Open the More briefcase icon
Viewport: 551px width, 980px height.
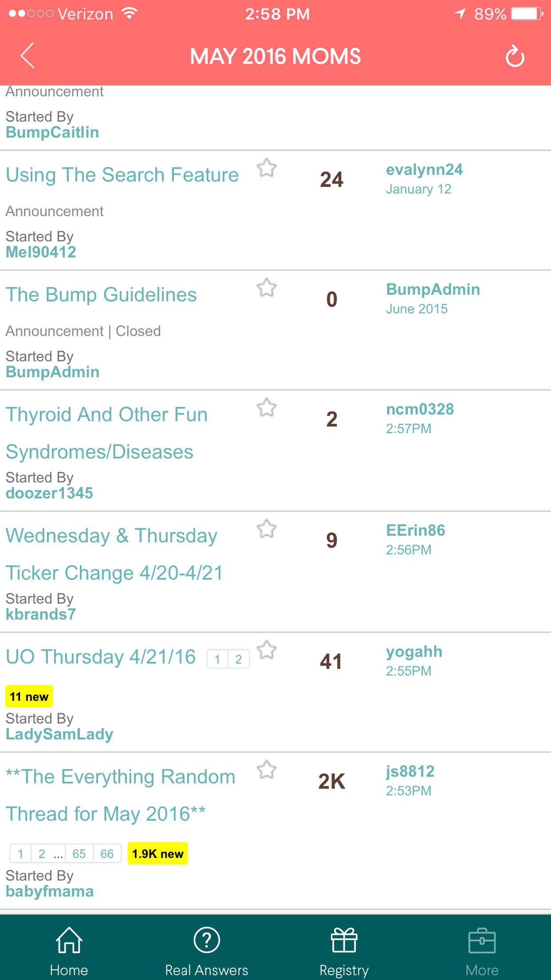(x=482, y=940)
